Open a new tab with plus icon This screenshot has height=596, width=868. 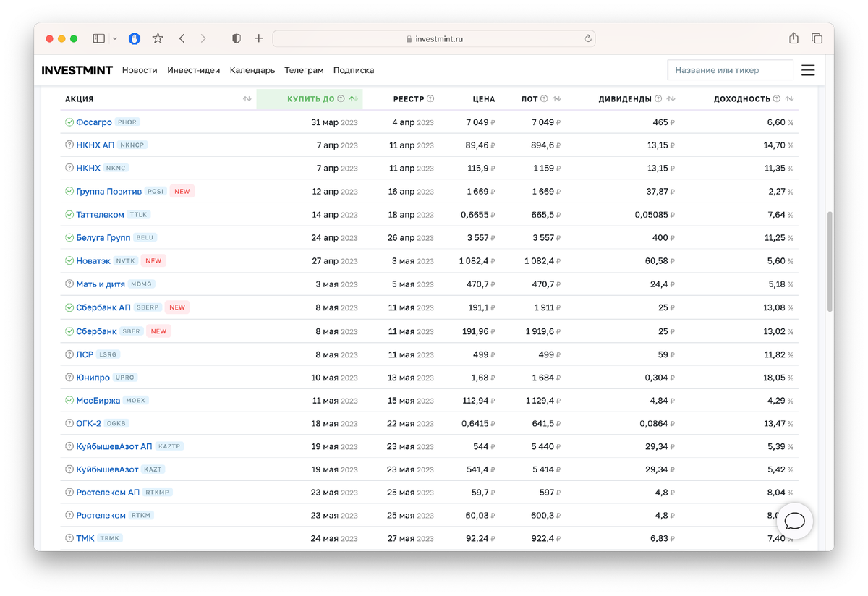[x=258, y=38]
